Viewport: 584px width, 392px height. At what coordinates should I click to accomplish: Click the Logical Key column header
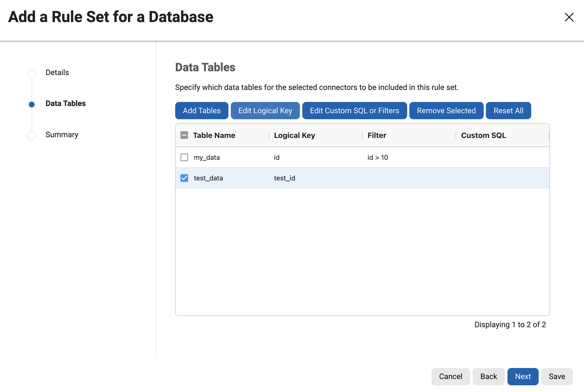click(x=294, y=135)
